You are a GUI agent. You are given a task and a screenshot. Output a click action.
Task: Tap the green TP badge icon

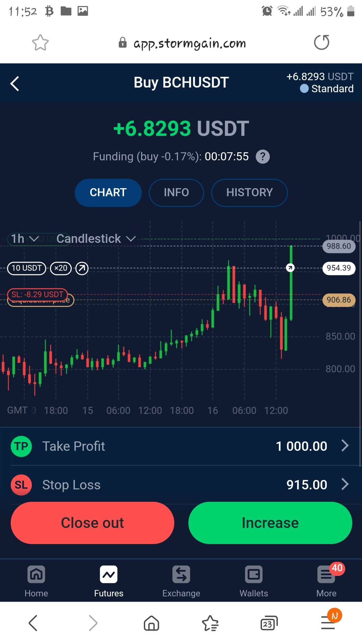(21, 446)
